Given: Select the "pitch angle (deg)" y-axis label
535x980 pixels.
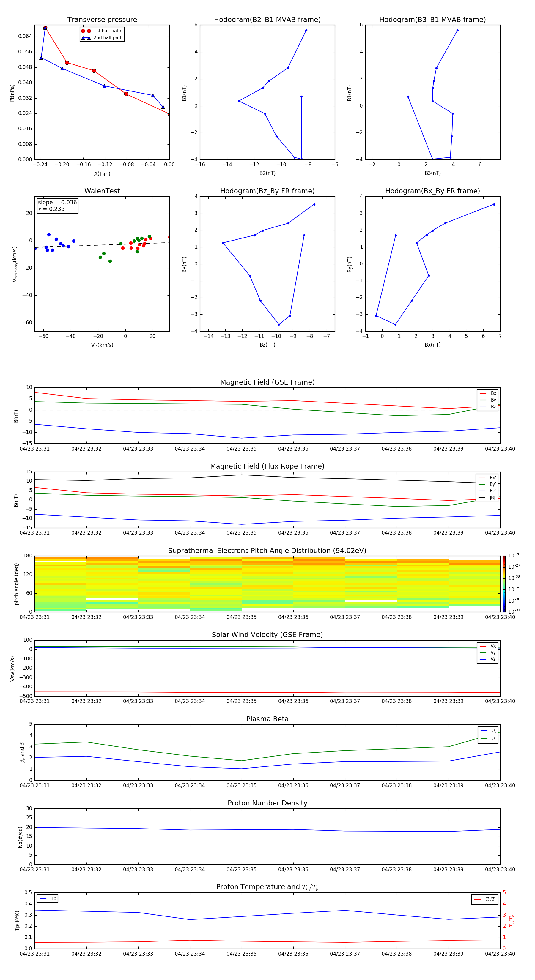Looking at the screenshot, I should [x=16, y=584].
